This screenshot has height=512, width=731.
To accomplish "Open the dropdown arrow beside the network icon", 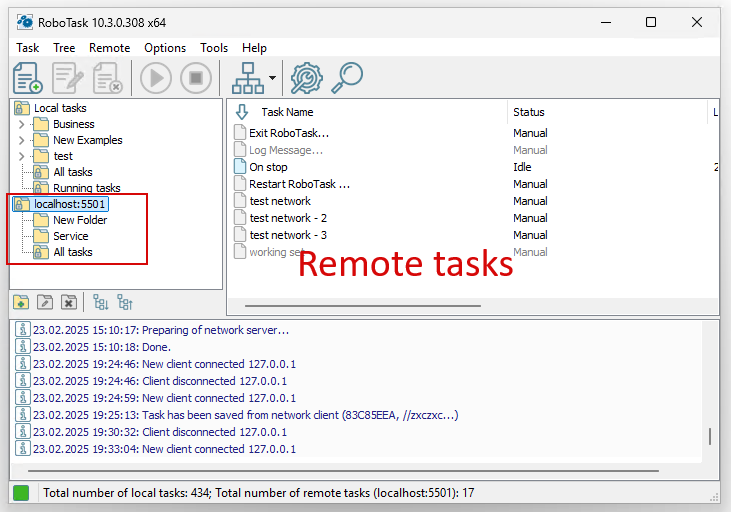I will click(272, 78).
